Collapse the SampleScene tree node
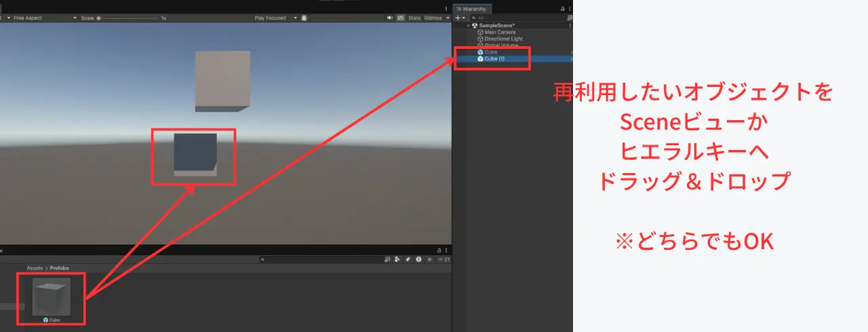The image size is (868, 332). tap(468, 26)
